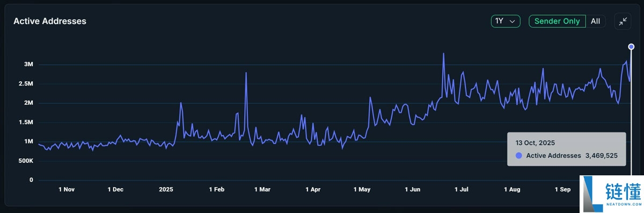644x213 pixels.
Task: Click the 1 Nov x-axis label
Action: [x=67, y=189]
